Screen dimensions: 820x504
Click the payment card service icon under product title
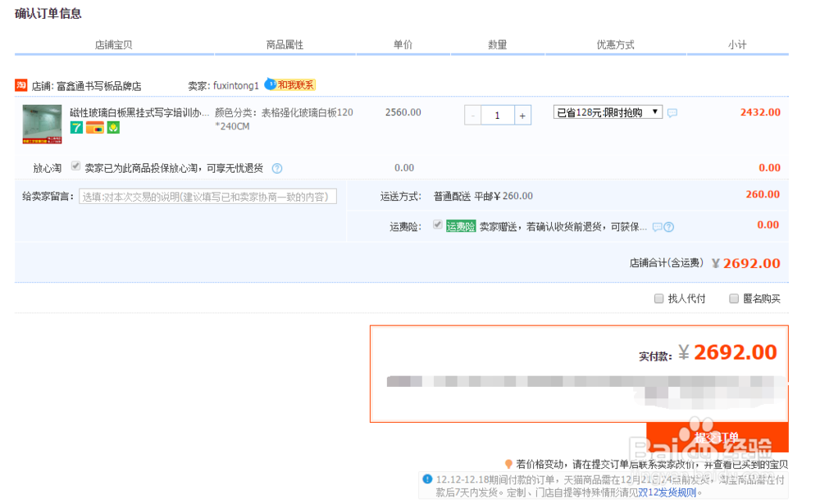(x=93, y=129)
